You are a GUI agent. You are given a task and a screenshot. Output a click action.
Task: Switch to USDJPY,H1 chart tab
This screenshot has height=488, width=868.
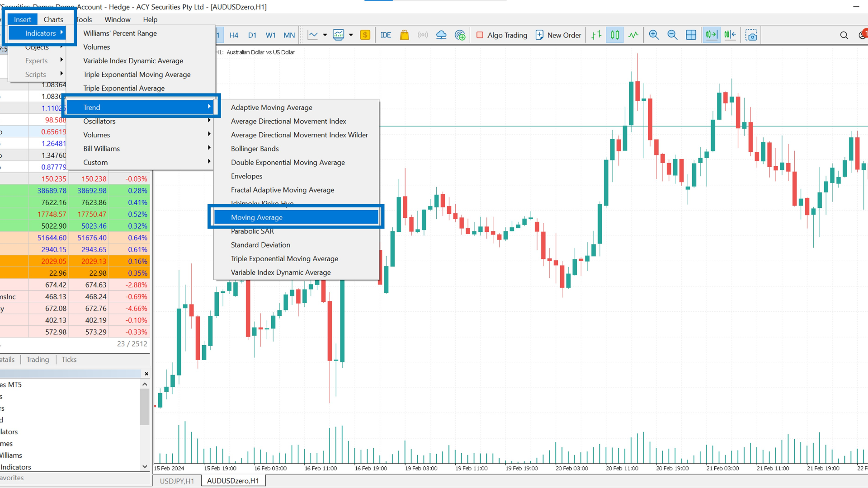click(x=177, y=481)
